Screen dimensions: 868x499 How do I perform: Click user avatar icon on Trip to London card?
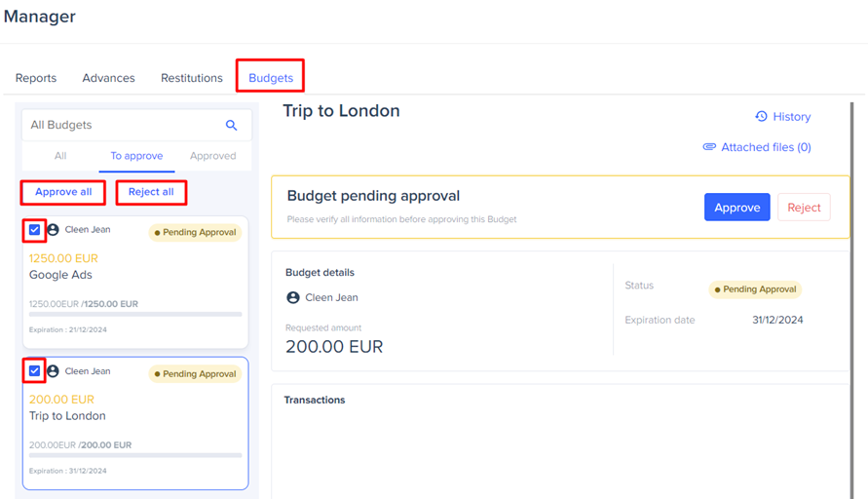pos(54,371)
